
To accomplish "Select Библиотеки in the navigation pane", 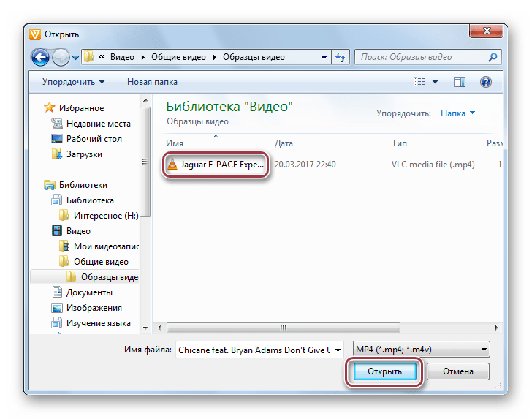I will click(75, 185).
